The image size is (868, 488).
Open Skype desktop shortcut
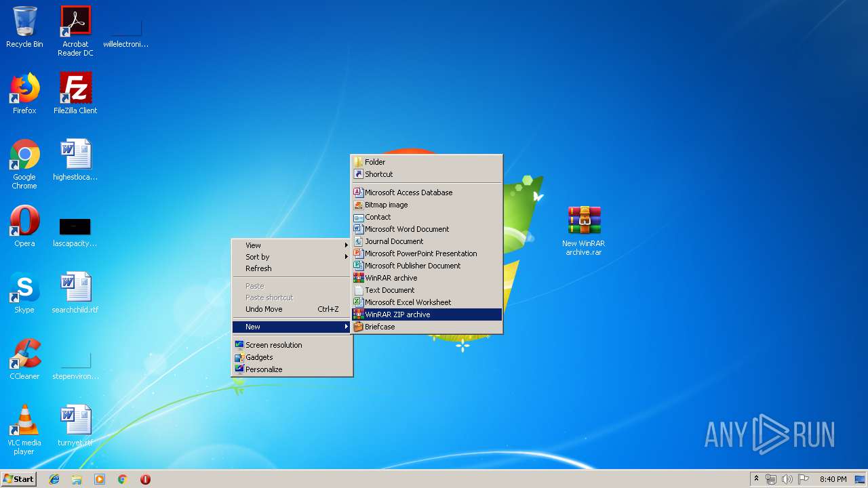[x=24, y=293]
